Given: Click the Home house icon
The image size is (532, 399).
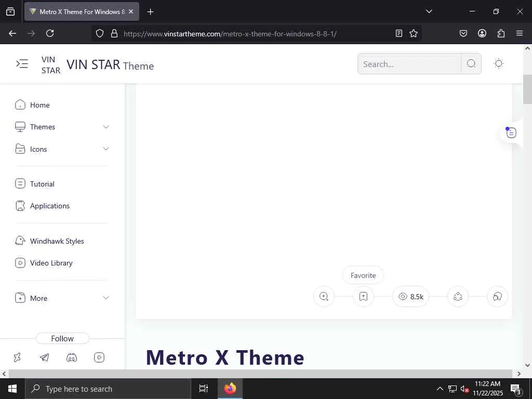Looking at the screenshot, I should pos(20,105).
